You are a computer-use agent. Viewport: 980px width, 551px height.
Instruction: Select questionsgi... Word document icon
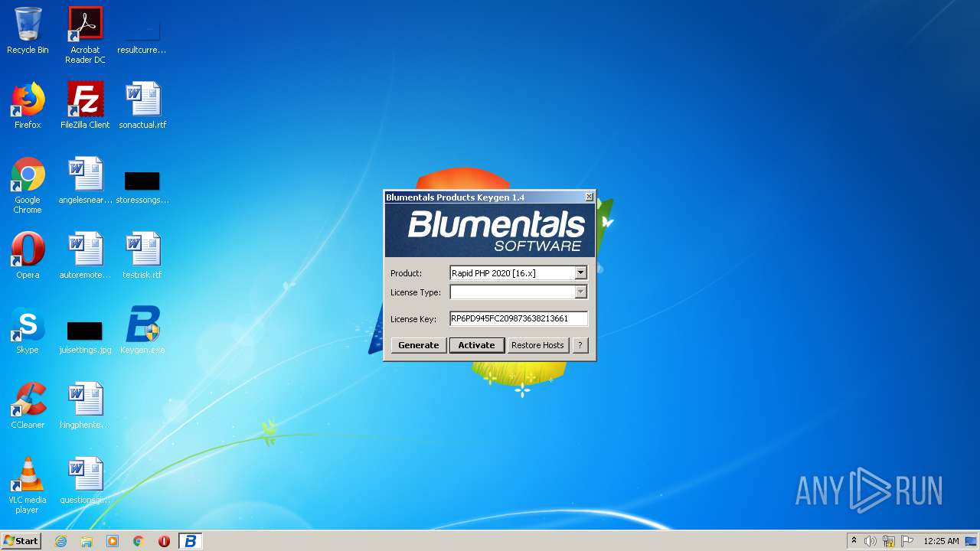[x=85, y=481]
